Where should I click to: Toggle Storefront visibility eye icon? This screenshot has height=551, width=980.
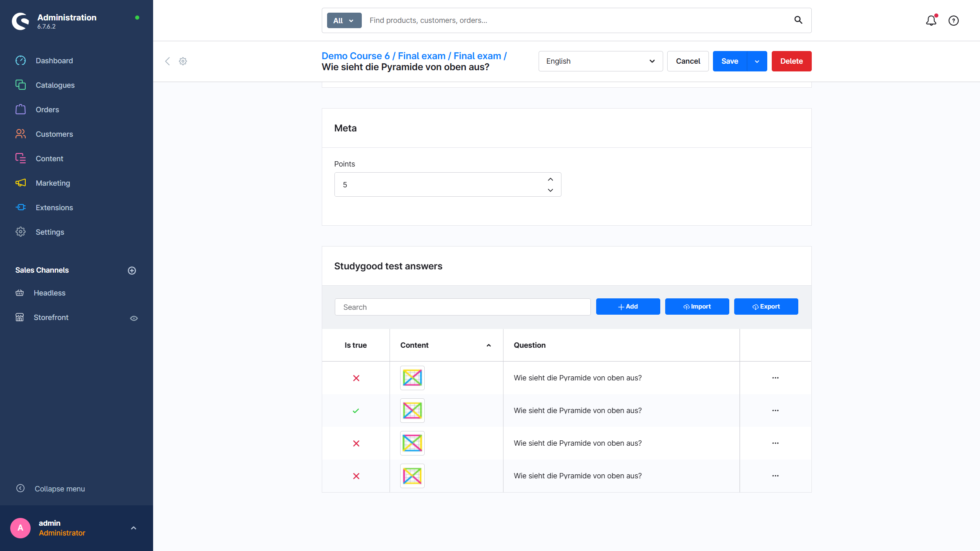[x=134, y=318]
